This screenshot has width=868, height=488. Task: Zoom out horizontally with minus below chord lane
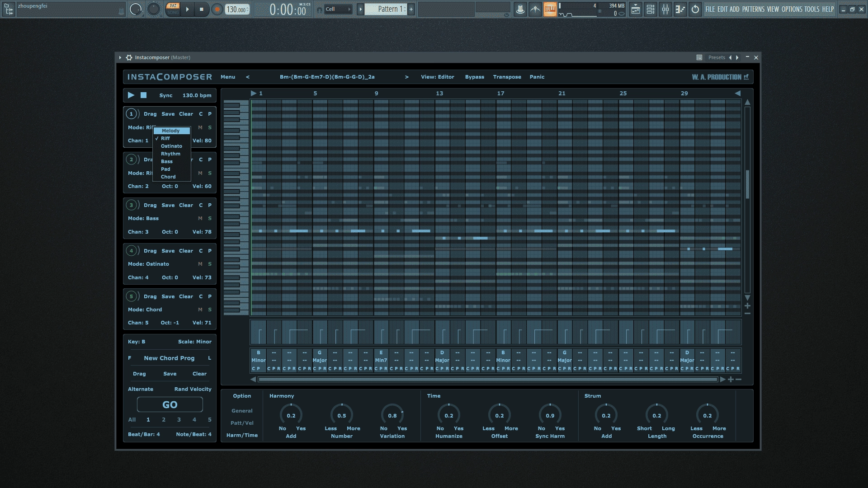pyautogui.click(x=738, y=380)
